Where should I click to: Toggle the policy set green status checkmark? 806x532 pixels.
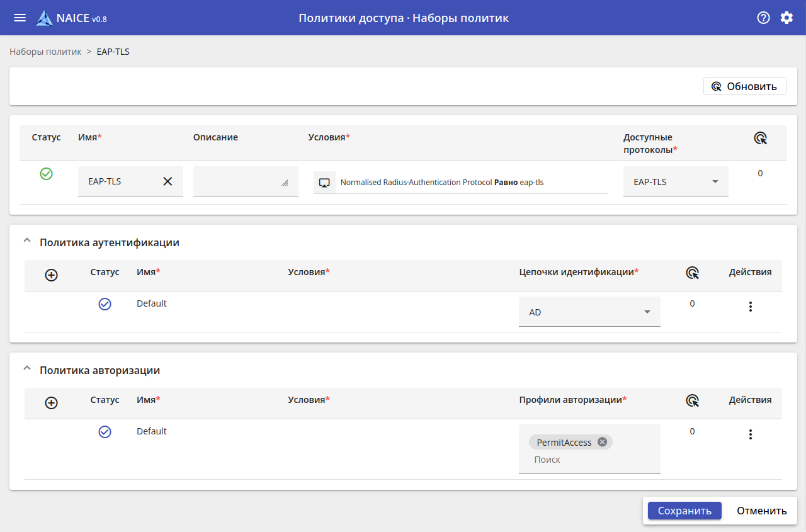click(x=46, y=174)
